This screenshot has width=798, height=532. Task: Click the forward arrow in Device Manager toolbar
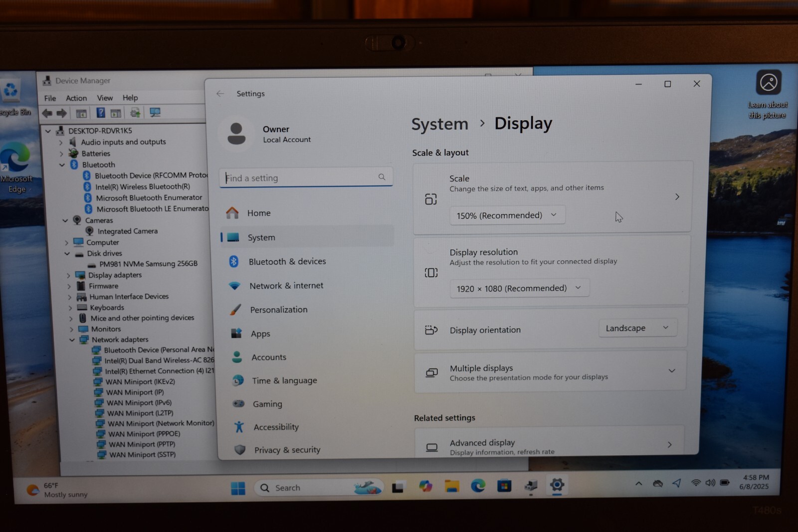[x=62, y=113]
